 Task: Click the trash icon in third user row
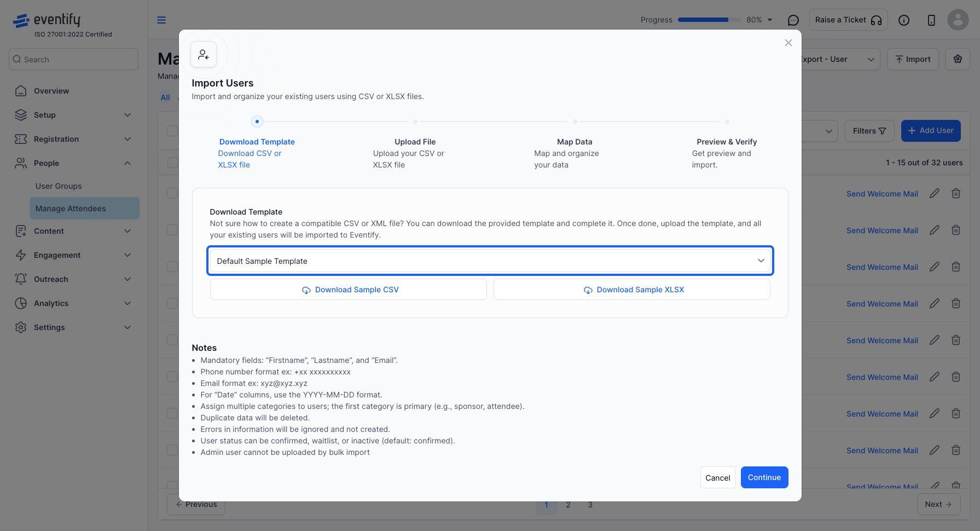click(x=956, y=267)
